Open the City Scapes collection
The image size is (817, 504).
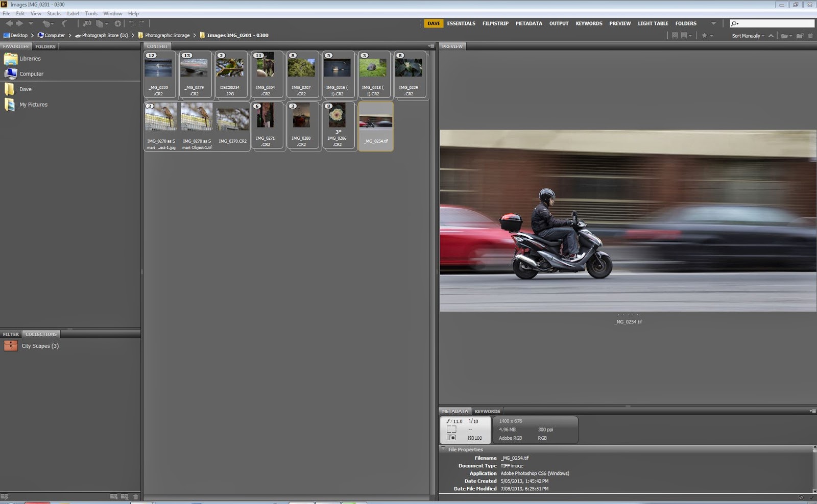pos(40,346)
